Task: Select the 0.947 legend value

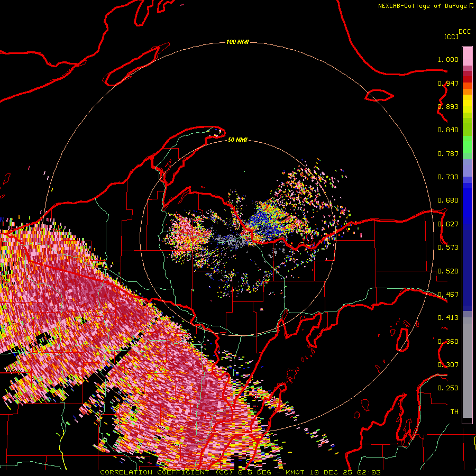Action: click(448, 83)
